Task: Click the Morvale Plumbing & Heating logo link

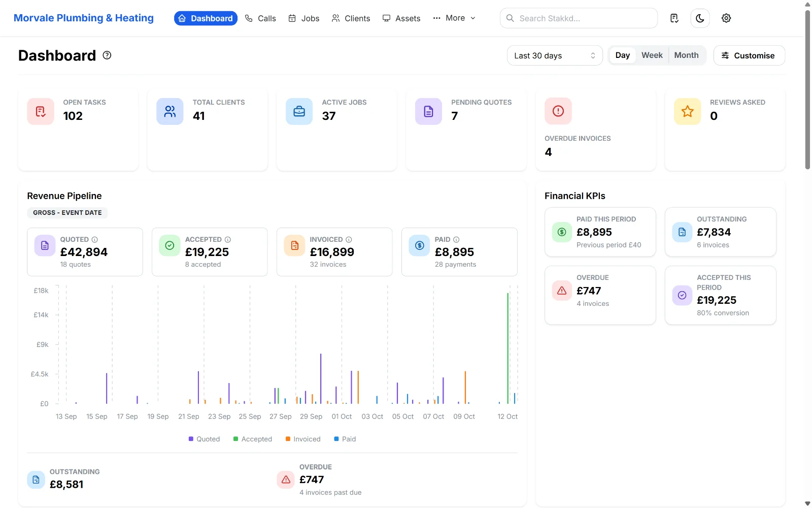Action: tap(84, 18)
